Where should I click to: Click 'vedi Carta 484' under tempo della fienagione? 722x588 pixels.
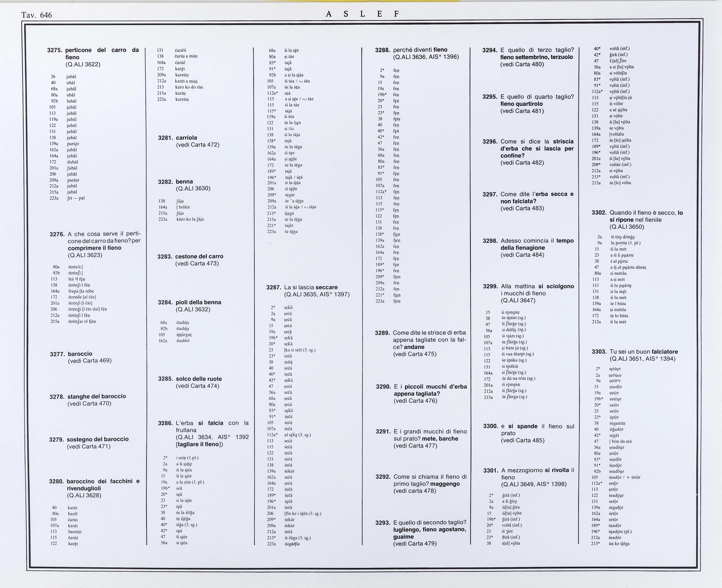click(x=522, y=255)
